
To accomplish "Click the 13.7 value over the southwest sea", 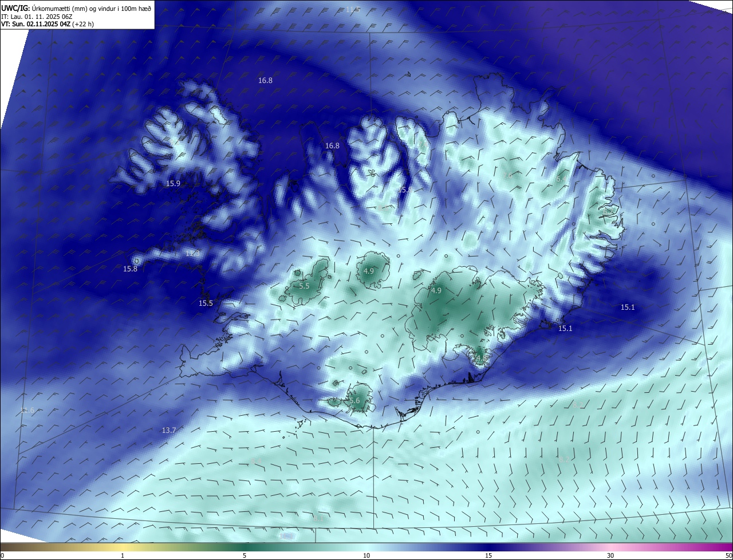I will 169,430.
